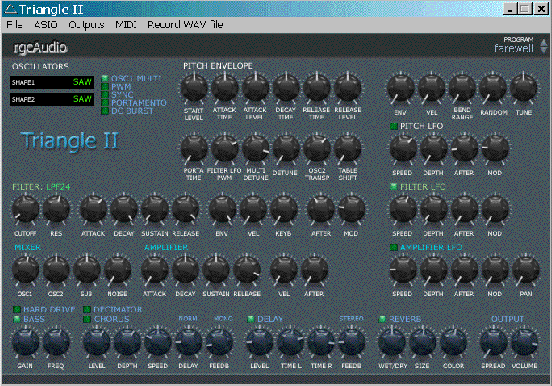The height and width of the screenshot is (386, 552).
Task: Click the reverb COLOR knob
Action: click(x=453, y=342)
